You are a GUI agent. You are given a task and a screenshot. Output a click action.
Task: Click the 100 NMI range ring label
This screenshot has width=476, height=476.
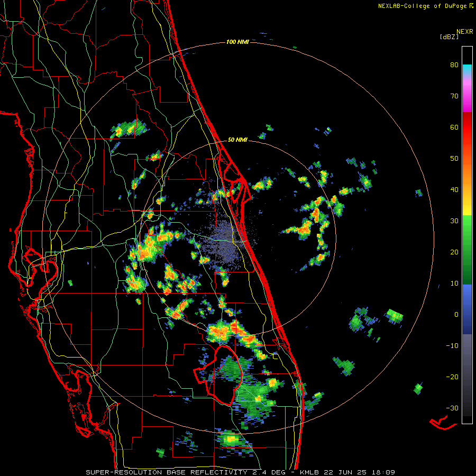click(x=237, y=42)
